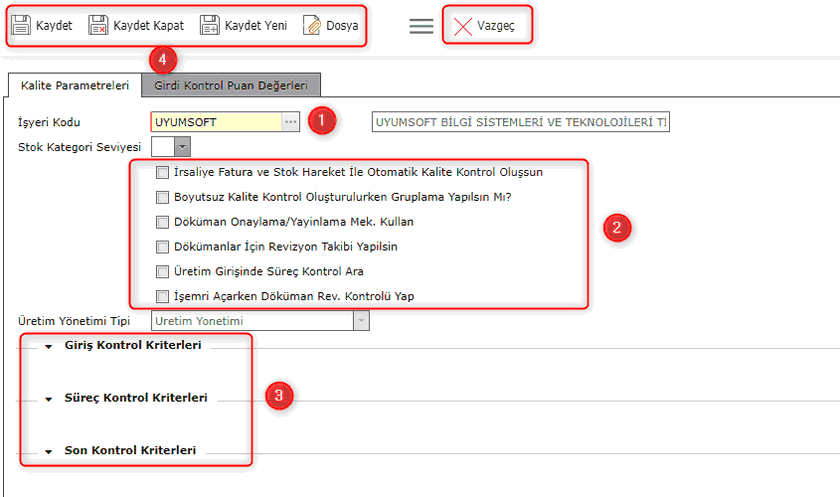Expand the Süreç Kontrol Kriterleri section
Screen dimensions: 840x497
click(x=48, y=399)
